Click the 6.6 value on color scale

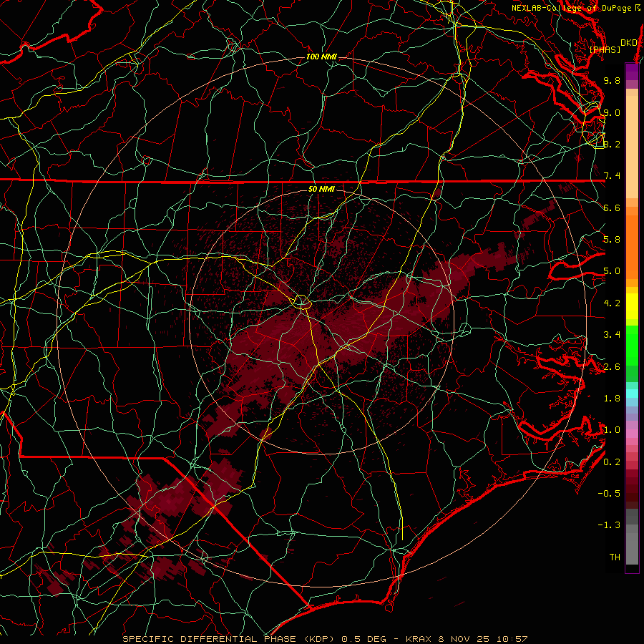click(612, 208)
